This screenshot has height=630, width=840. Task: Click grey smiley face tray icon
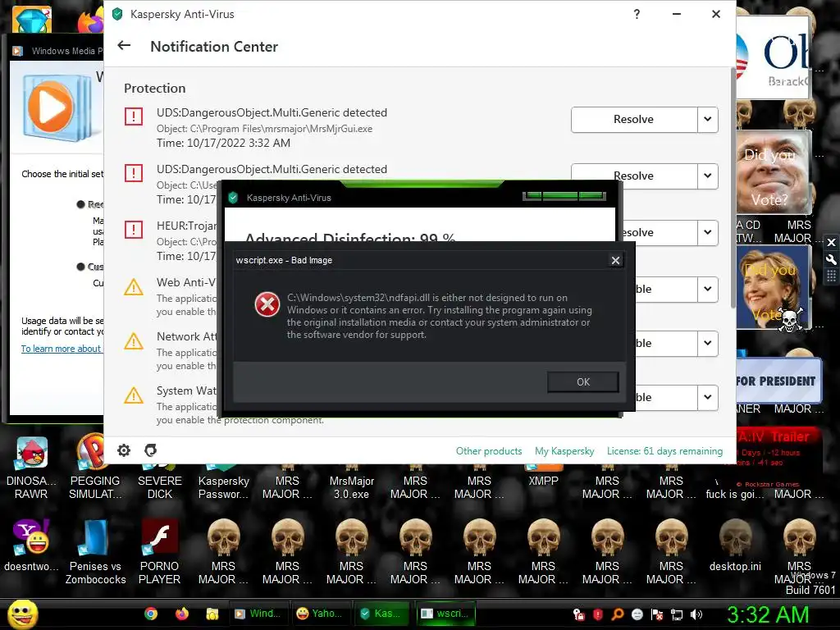coord(637,614)
